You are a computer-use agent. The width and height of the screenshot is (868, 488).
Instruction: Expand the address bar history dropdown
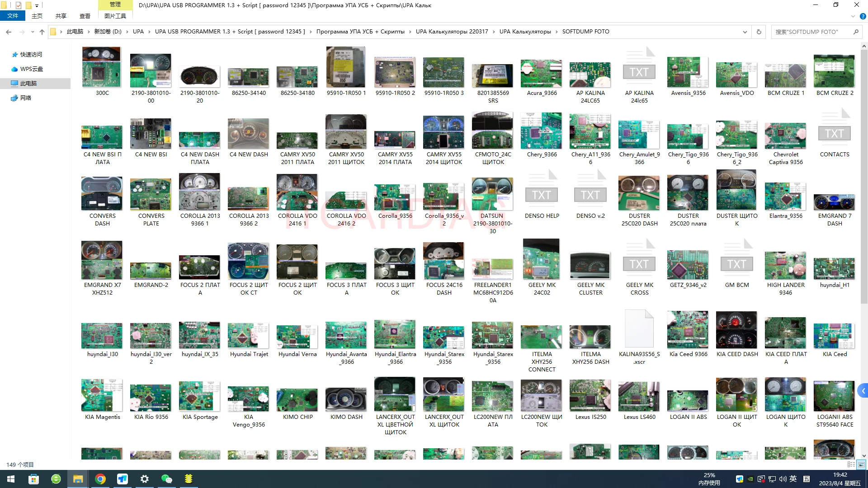coord(745,32)
